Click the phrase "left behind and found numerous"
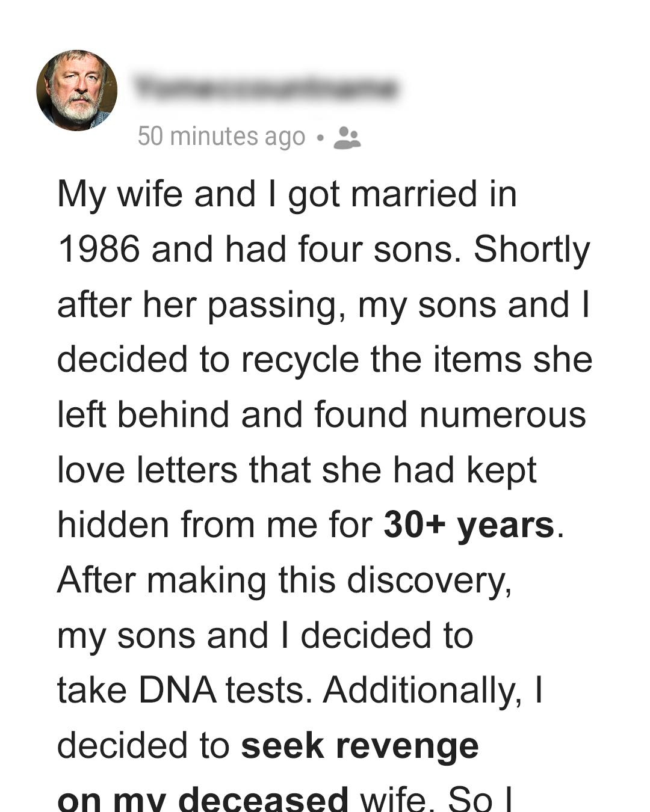This screenshot has width=650, height=812. (321, 415)
